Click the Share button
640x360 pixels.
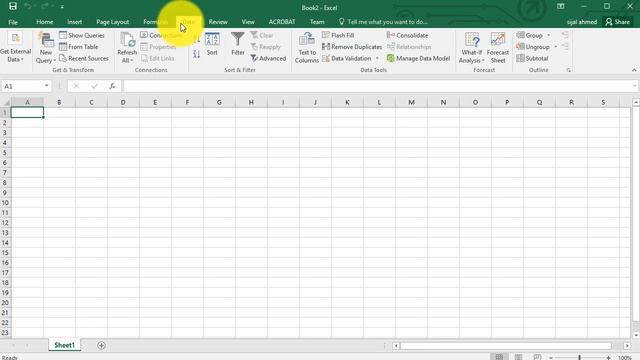pos(618,22)
